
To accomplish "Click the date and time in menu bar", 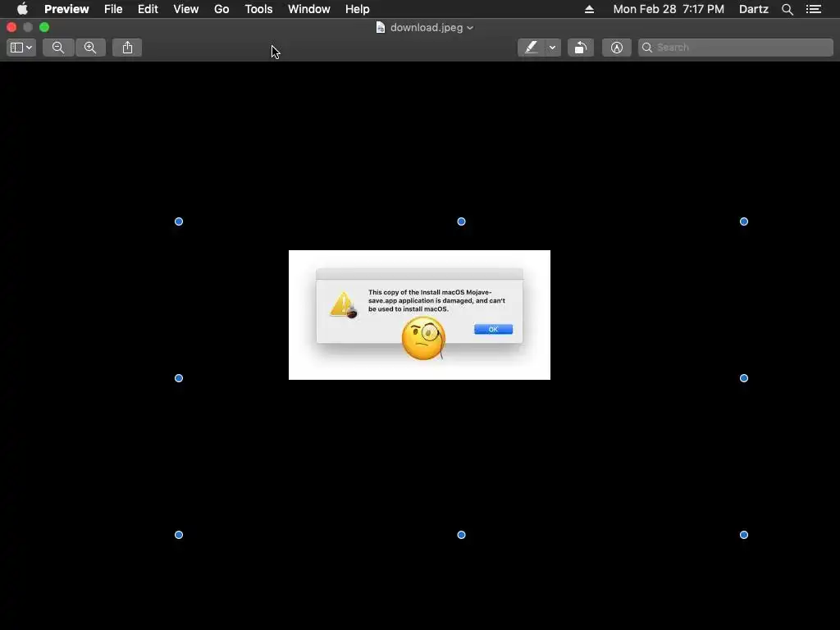I will pos(669,9).
